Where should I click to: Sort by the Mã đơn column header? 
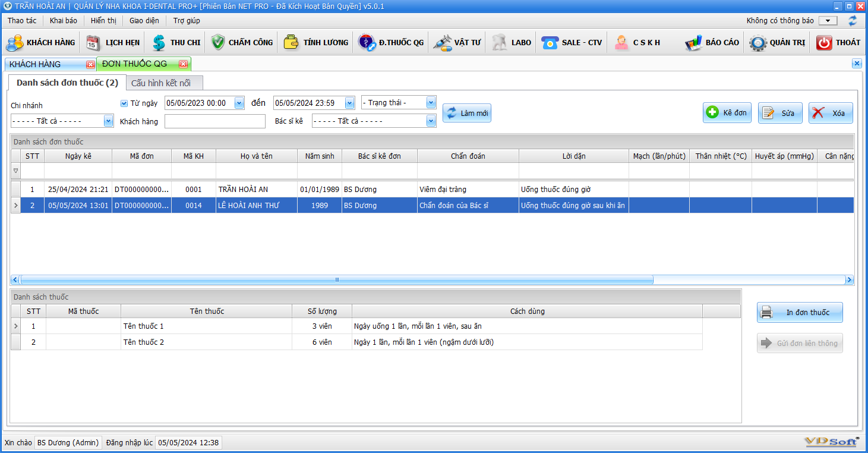(142, 156)
